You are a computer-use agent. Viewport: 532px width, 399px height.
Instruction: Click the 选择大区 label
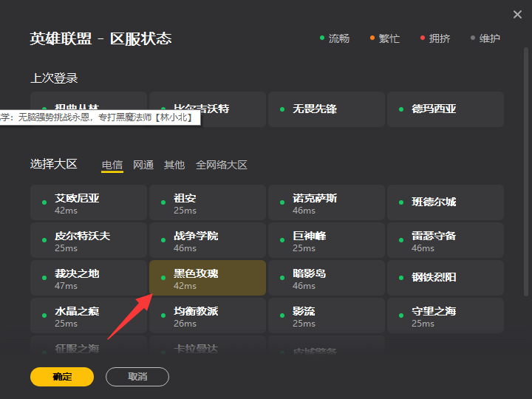(x=54, y=164)
